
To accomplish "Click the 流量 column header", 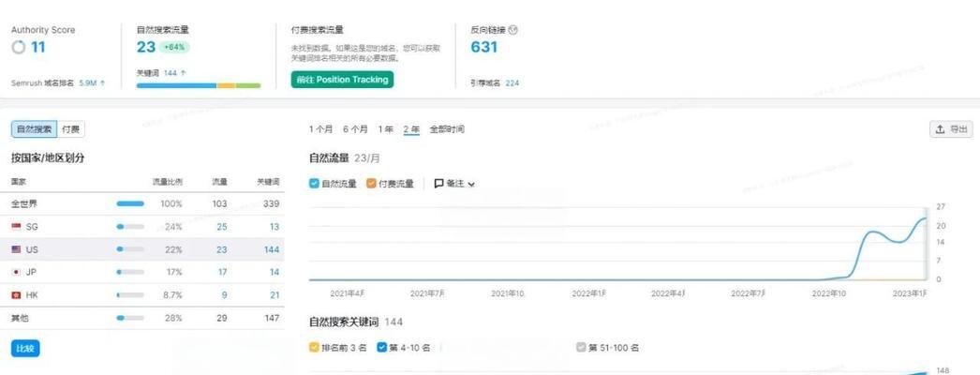I will pyautogui.click(x=219, y=182).
